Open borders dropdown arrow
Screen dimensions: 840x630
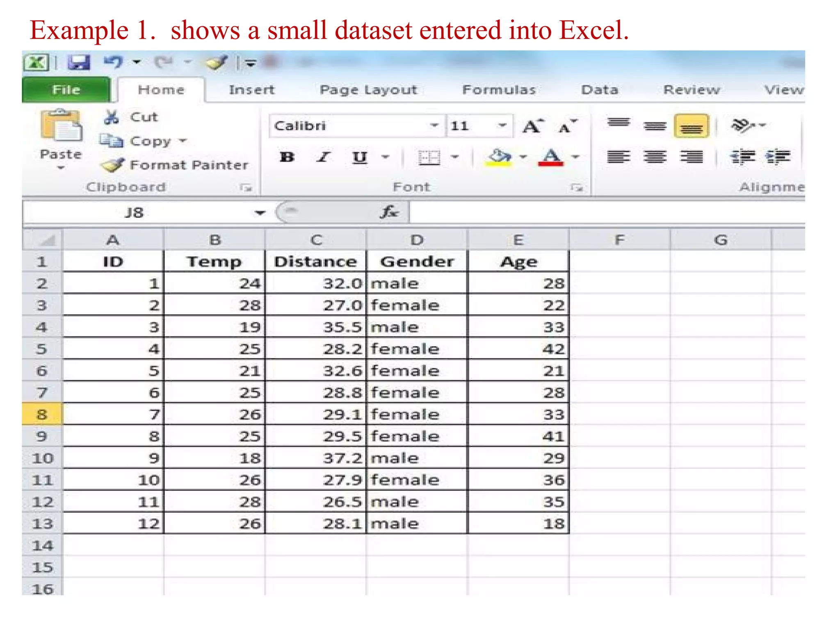click(455, 157)
